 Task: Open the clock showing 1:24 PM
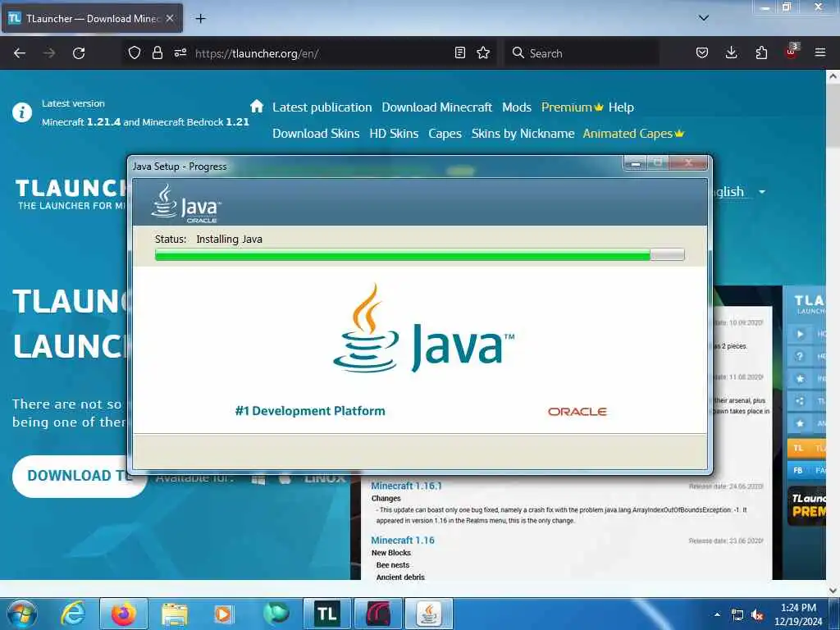click(x=798, y=614)
